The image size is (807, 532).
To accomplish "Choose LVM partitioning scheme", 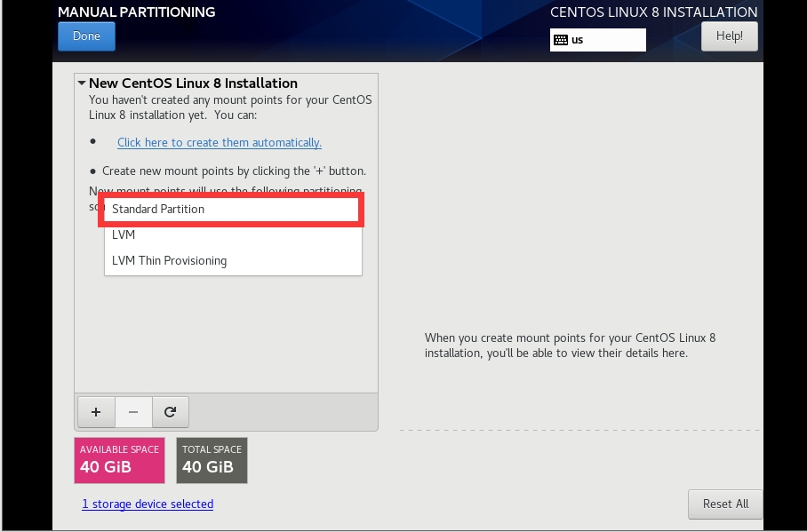I will [x=233, y=234].
